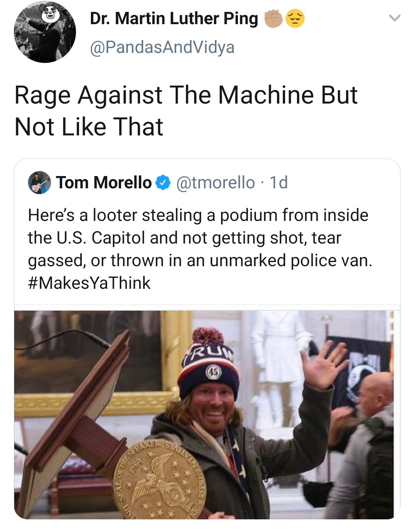The width and height of the screenshot is (414, 532).
Task: Expand the tweet options chevron
Action: [394, 18]
